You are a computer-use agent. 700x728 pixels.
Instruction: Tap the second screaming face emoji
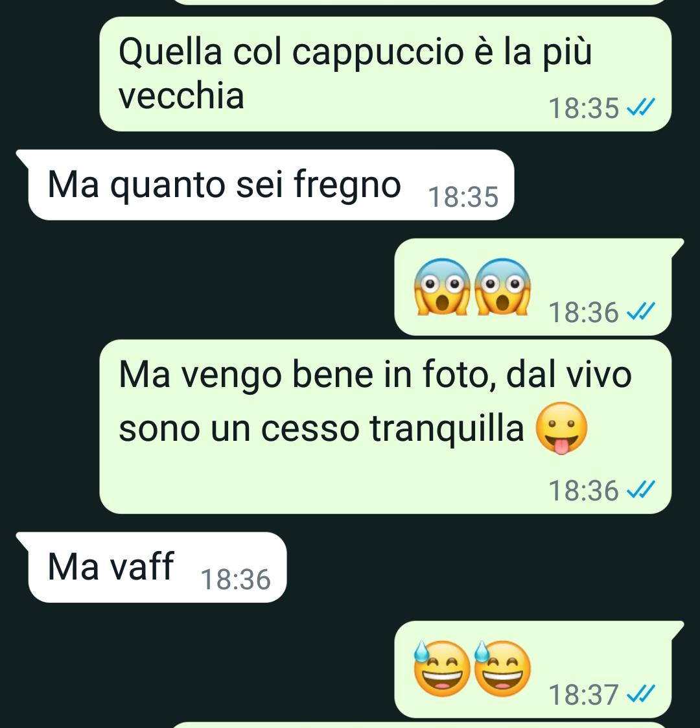[503, 287]
